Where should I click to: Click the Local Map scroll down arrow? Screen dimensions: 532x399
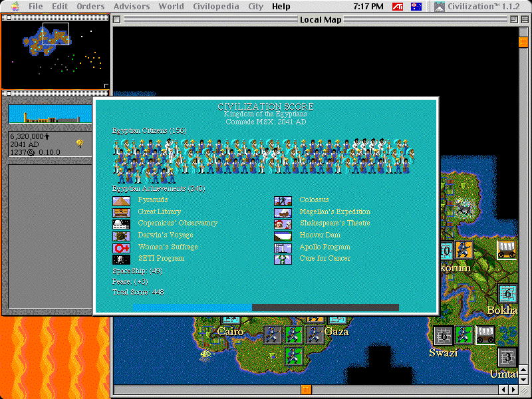click(523, 380)
